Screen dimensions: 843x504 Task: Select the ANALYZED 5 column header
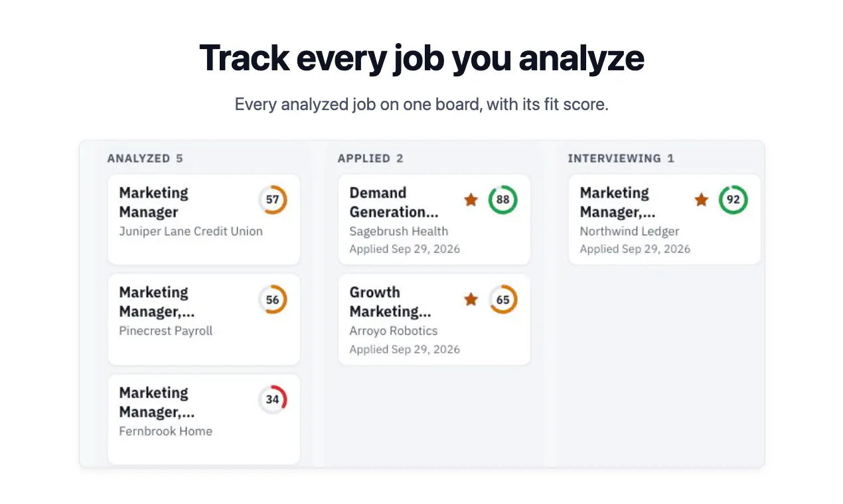tap(145, 158)
